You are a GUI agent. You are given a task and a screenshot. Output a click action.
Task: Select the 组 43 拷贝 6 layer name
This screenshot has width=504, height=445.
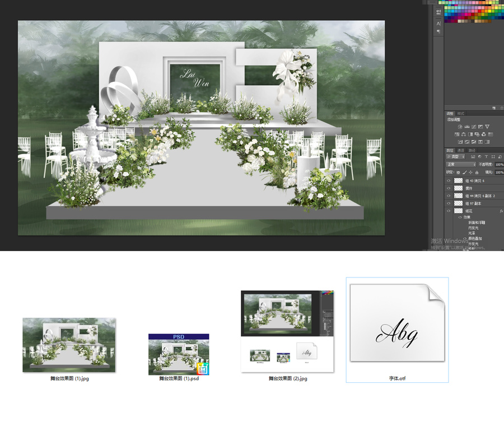(x=475, y=181)
